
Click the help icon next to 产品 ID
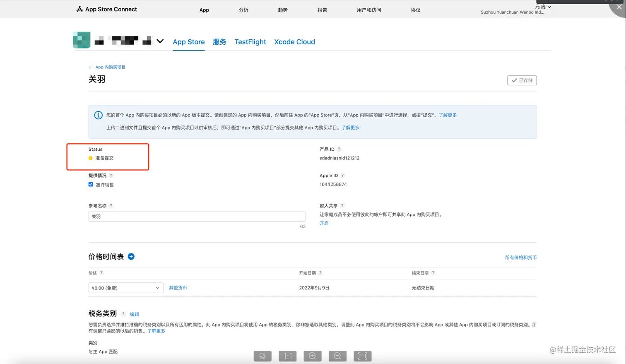tap(339, 149)
